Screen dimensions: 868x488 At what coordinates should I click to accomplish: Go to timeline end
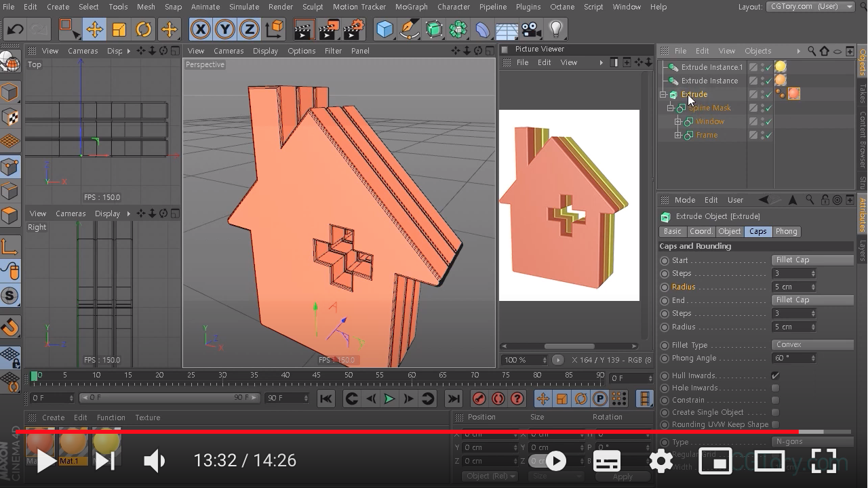click(454, 399)
